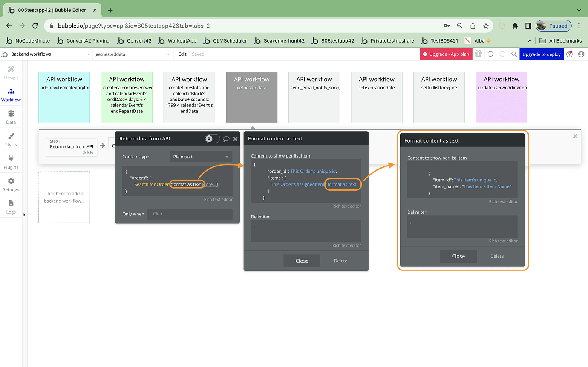588x367 pixels.
Task: Open the Settings panel icon
Action: click(11, 184)
